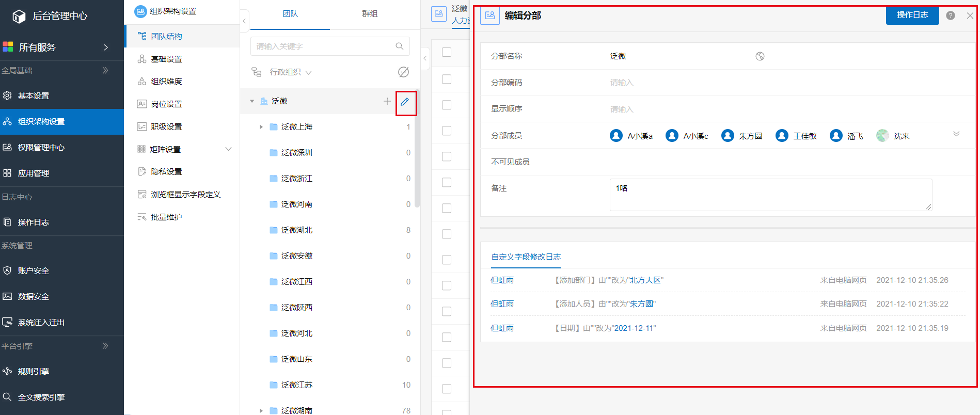
Task: Switch to the 团队 tab
Action: (x=290, y=14)
